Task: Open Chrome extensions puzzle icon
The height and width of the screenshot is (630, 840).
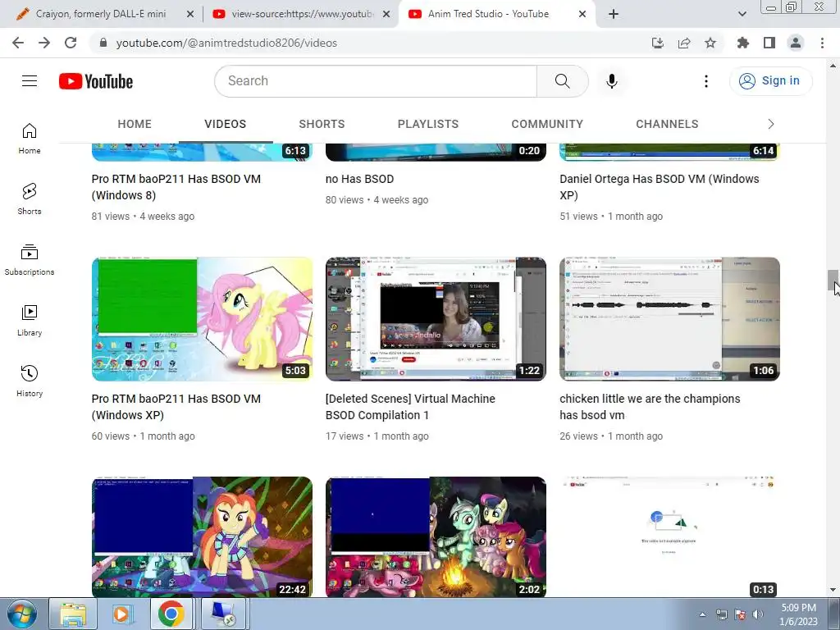Action: pyautogui.click(x=743, y=43)
